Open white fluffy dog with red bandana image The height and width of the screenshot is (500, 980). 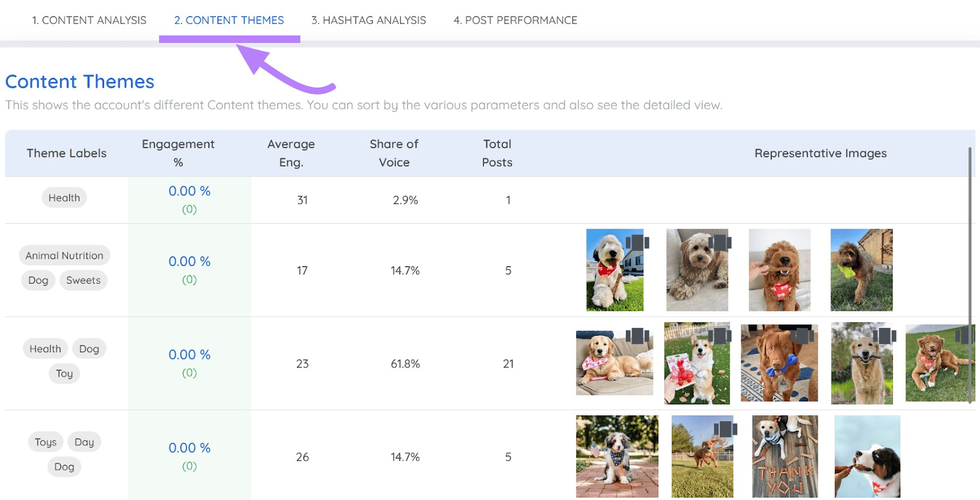[x=615, y=270]
